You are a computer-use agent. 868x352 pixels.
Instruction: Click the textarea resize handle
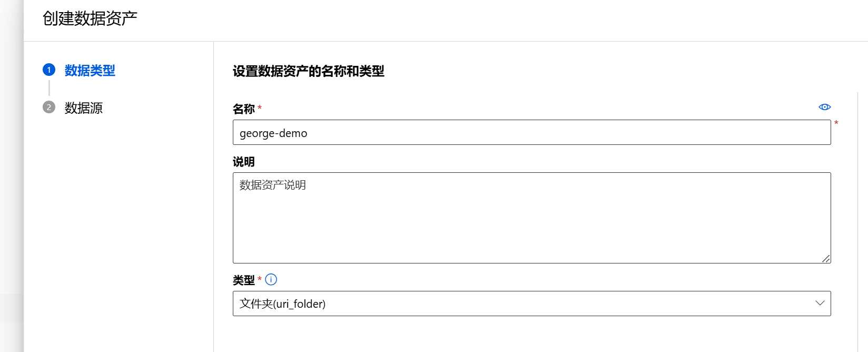(827, 259)
